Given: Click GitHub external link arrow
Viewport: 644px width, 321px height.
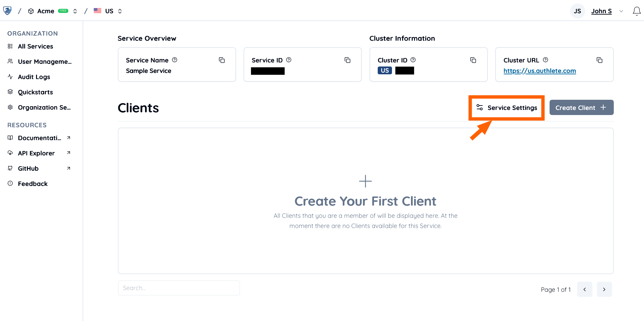Looking at the screenshot, I should [x=69, y=168].
